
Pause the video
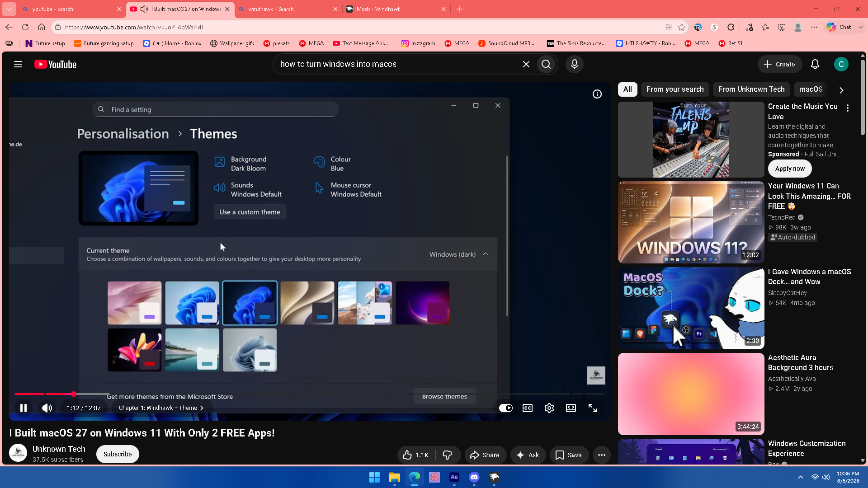(x=24, y=408)
